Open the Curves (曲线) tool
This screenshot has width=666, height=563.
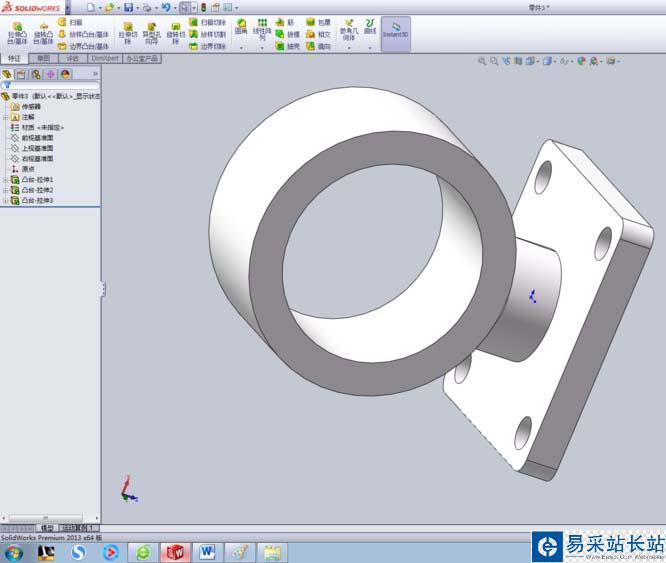pos(370,26)
